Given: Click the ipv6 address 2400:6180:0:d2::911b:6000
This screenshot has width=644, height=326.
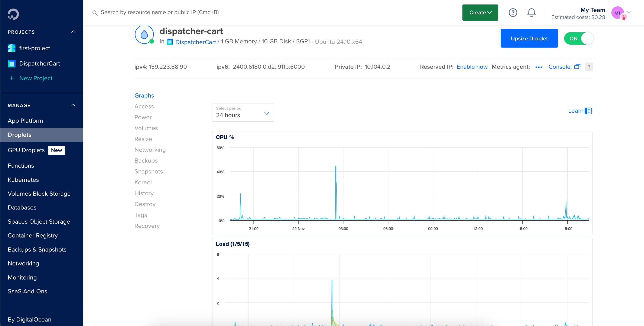Looking at the screenshot, I should (269, 67).
